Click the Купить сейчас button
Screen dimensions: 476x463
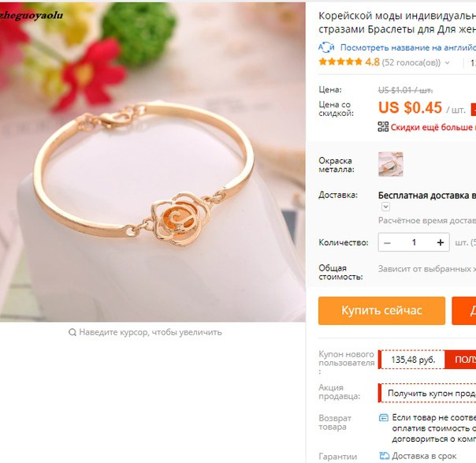[x=381, y=311]
